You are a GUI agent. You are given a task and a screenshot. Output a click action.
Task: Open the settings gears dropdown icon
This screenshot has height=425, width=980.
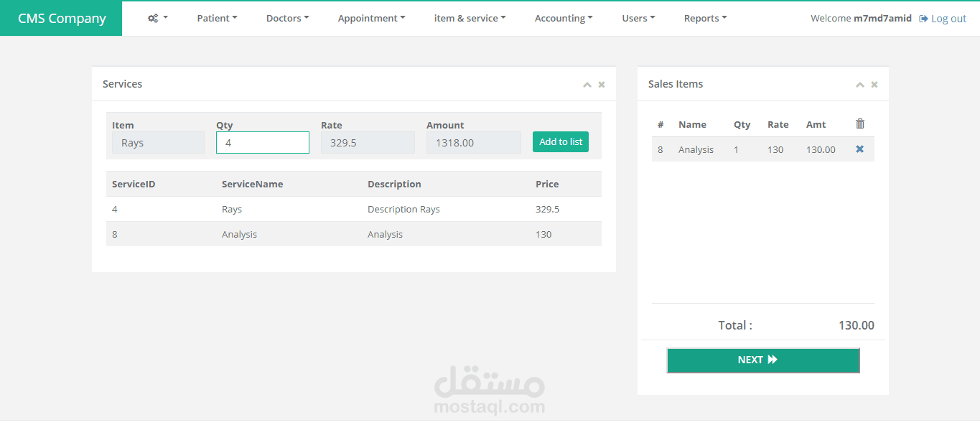click(157, 18)
